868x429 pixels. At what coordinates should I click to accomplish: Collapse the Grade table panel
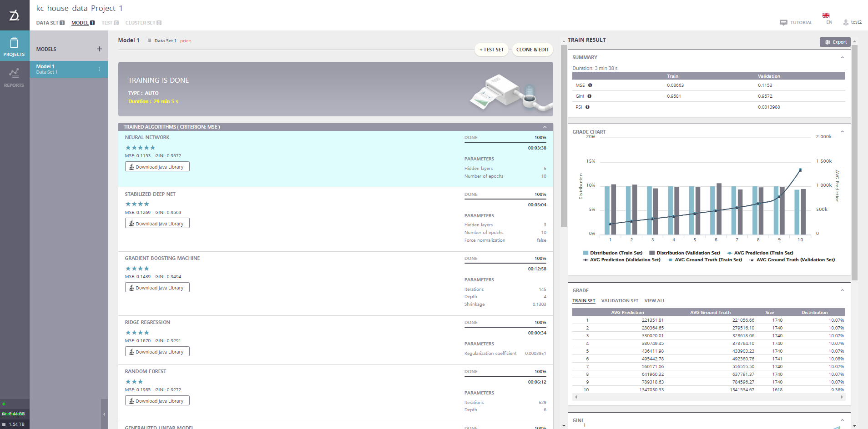coord(842,290)
